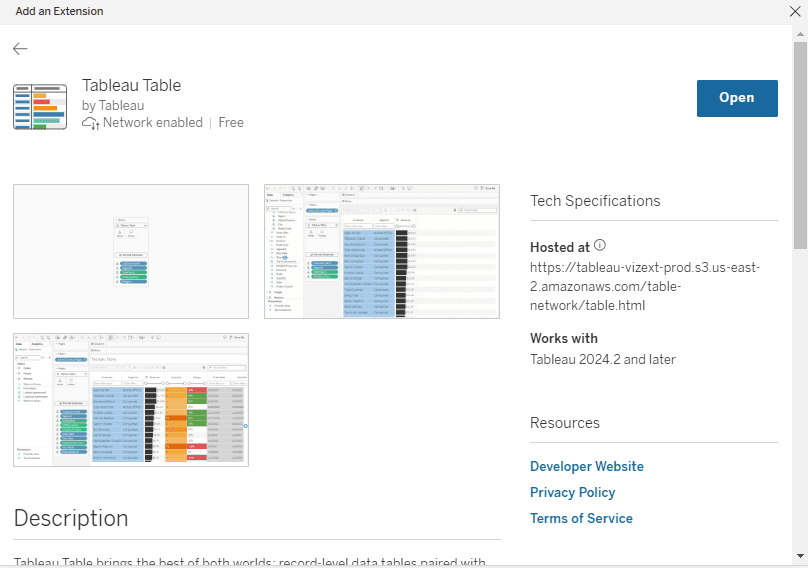This screenshot has height=568, width=808.
Task: Click the scrollbar down arrow
Action: click(800, 556)
